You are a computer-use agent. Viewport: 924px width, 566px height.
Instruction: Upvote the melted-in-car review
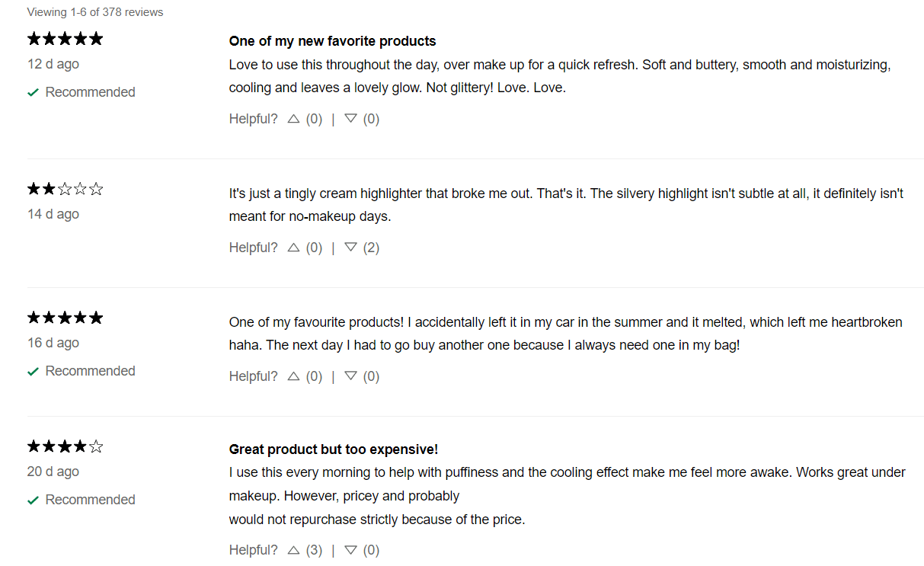[293, 376]
